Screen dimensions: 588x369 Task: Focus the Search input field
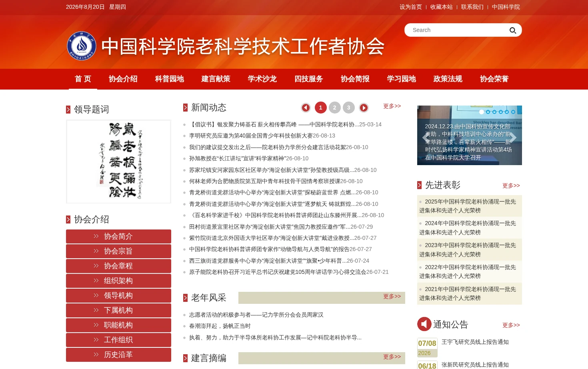458,30
